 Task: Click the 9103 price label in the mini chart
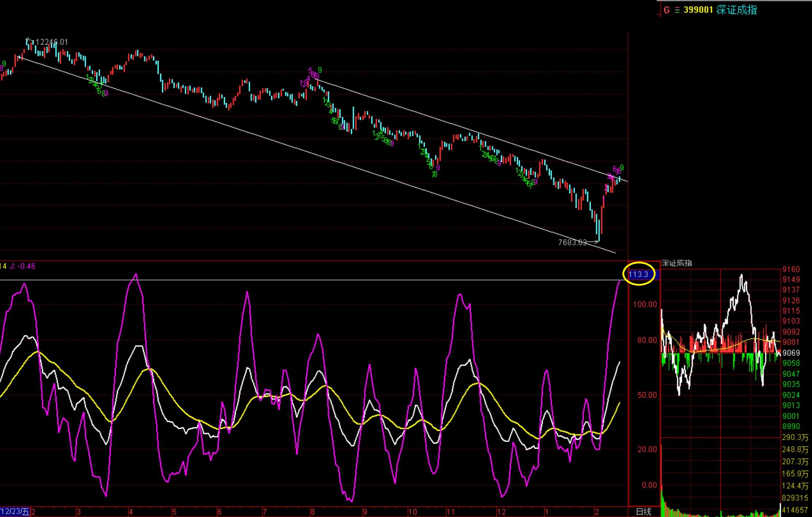click(791, 321)
